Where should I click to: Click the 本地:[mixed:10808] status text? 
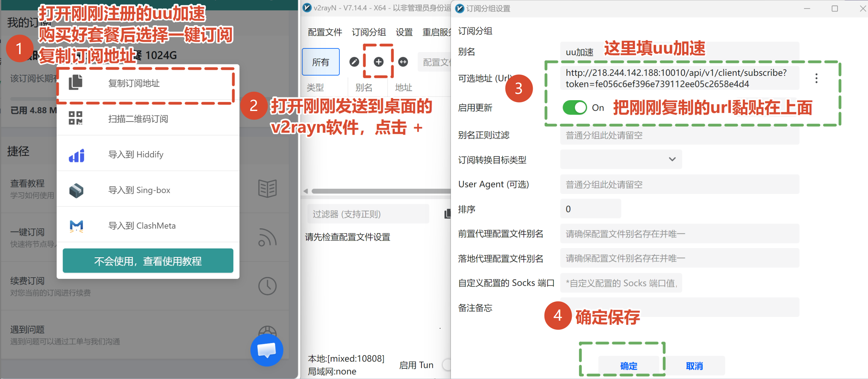pos(346,359)
